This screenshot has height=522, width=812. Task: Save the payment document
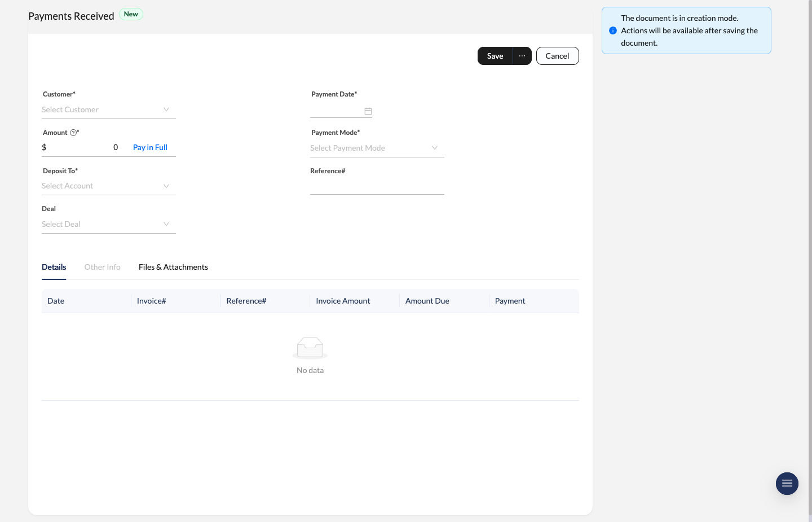[495, 56]
